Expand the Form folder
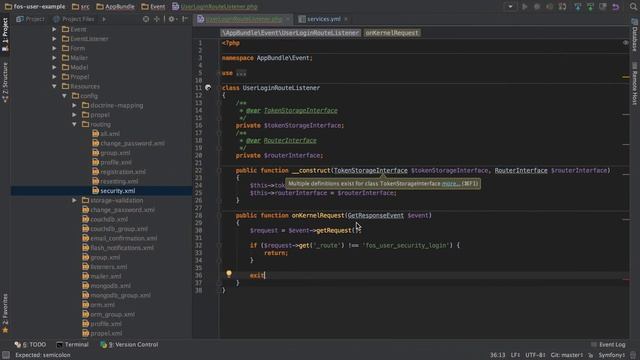Screen dimensions: 640x360 [x=54, y=48]
